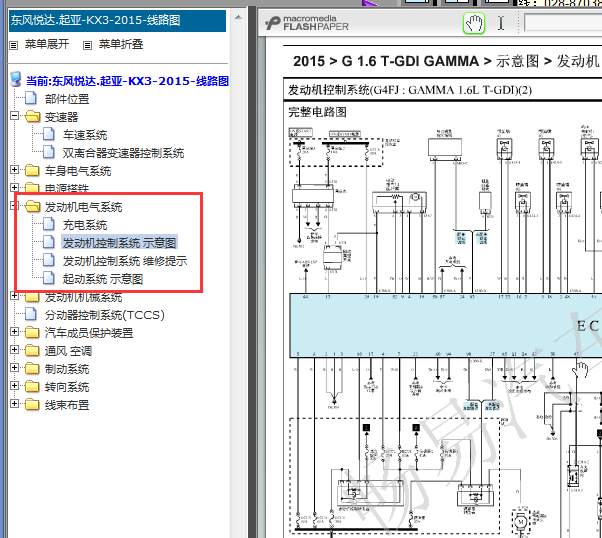The height and width of the screenshot is (538, 602).
Task: Collapse the 变速器 tree node
Action: [14, 116]
